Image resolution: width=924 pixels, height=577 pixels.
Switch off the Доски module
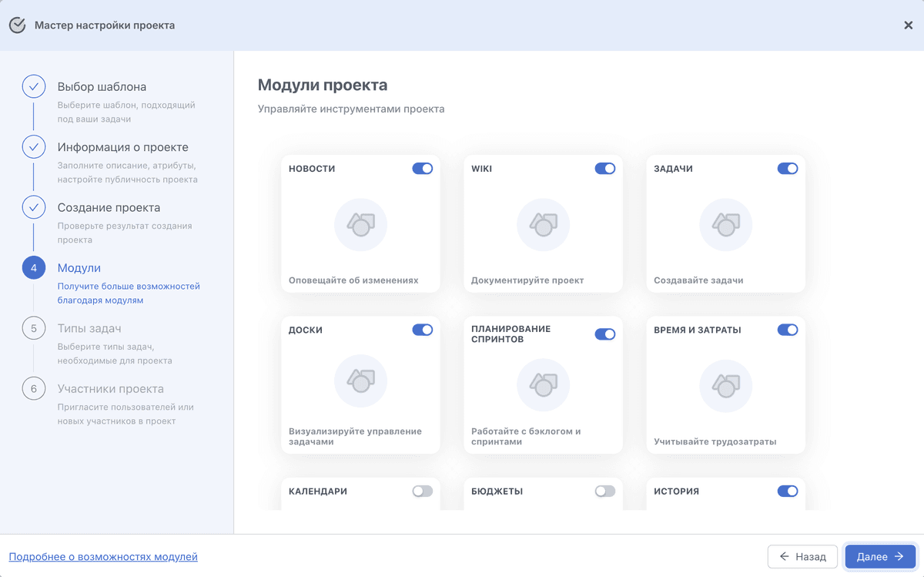423,330
